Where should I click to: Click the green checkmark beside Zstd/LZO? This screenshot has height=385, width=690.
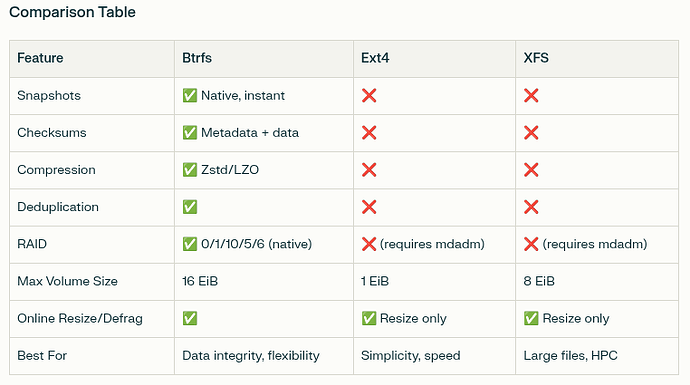coord(190,170)
